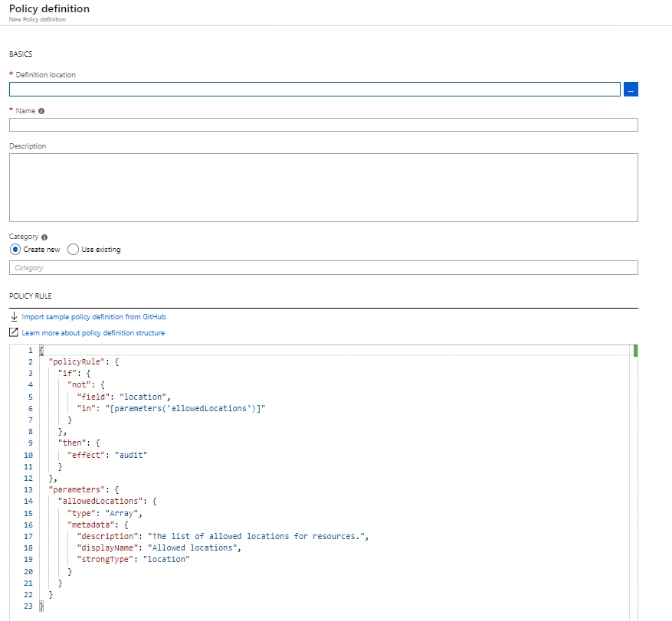Click the "displayName" key on line 18
Viewport: 672px width, 621px height.
[107, 548]
